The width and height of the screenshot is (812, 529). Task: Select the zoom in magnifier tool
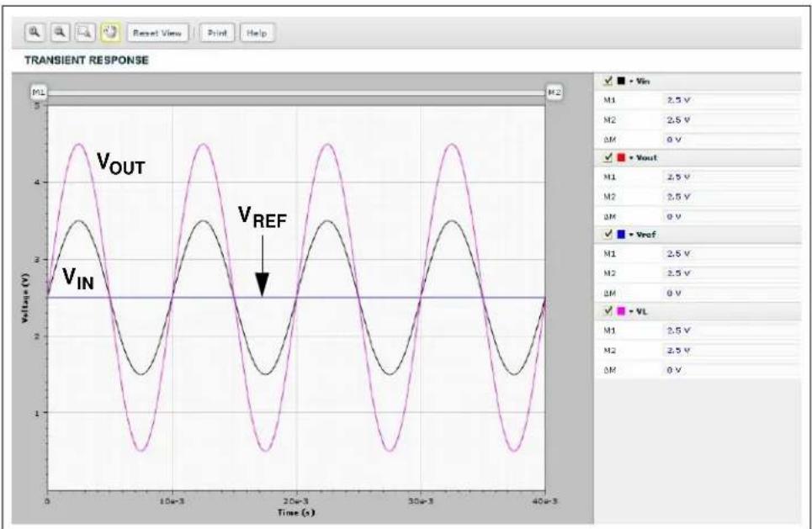click(x=34, y=33)
